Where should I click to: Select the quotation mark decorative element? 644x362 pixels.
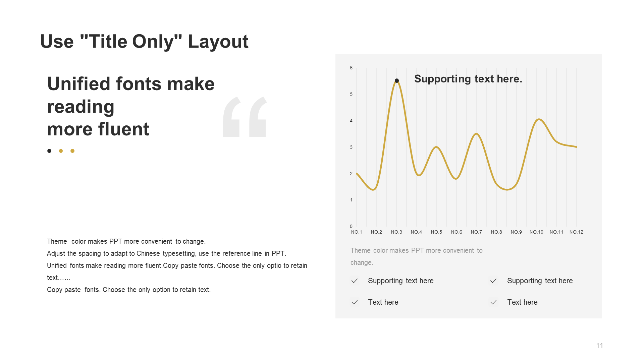(246, 119)
